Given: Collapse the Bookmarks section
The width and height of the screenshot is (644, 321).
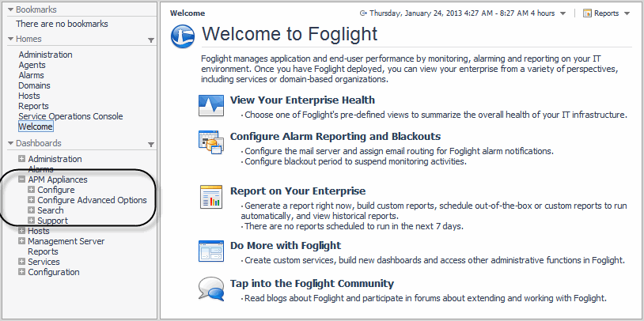Looking at the screenshot, I should (x=9, y=9).
